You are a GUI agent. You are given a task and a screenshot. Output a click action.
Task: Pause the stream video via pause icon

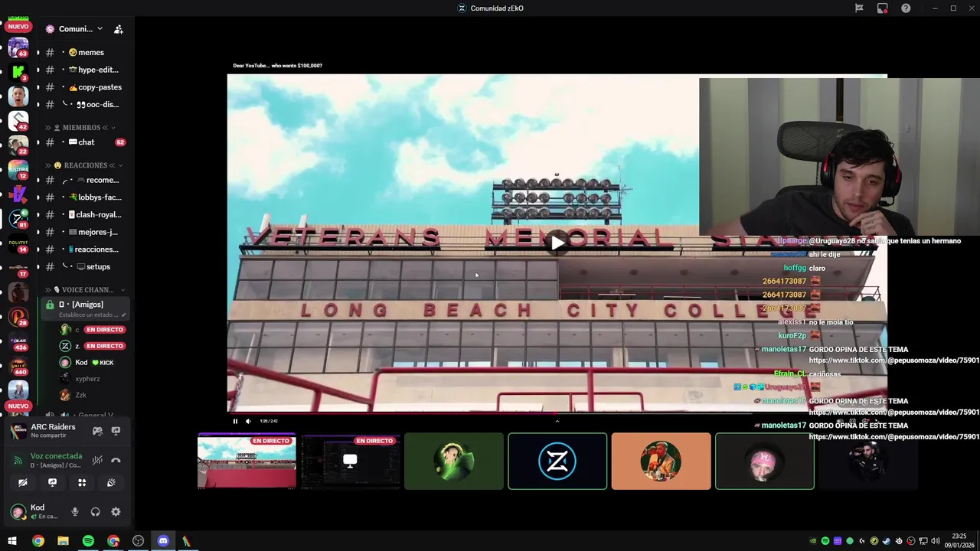(235, 421)
